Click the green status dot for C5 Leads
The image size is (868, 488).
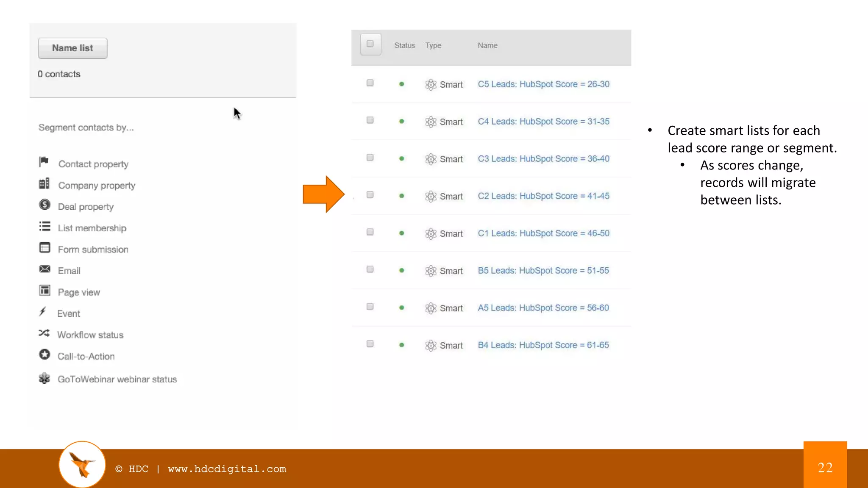tap(401, 84)
